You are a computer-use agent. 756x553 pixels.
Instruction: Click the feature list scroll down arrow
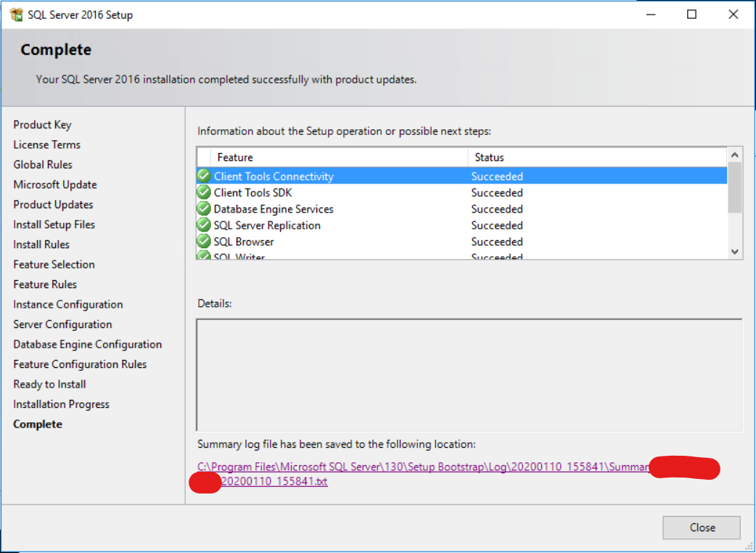[x=734, y=252]
